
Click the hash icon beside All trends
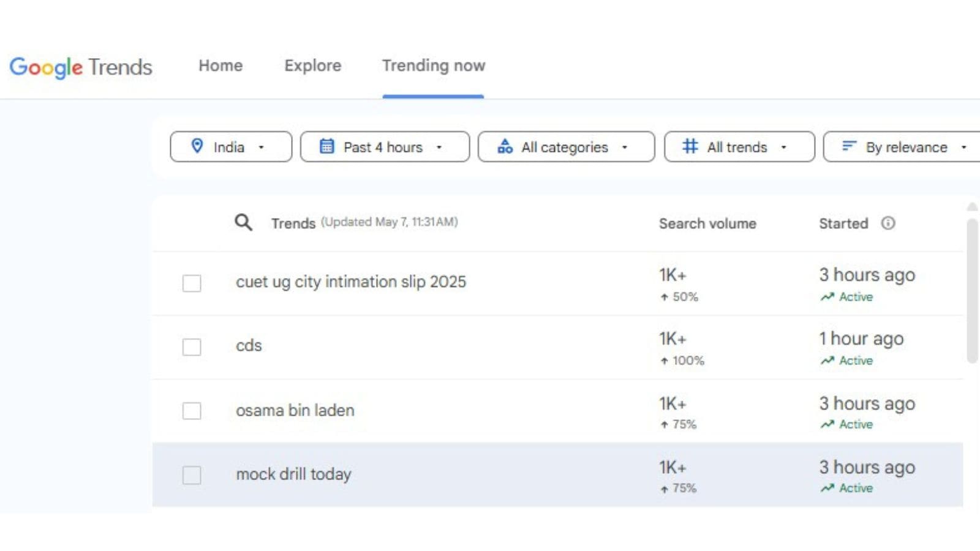[690, 146]
